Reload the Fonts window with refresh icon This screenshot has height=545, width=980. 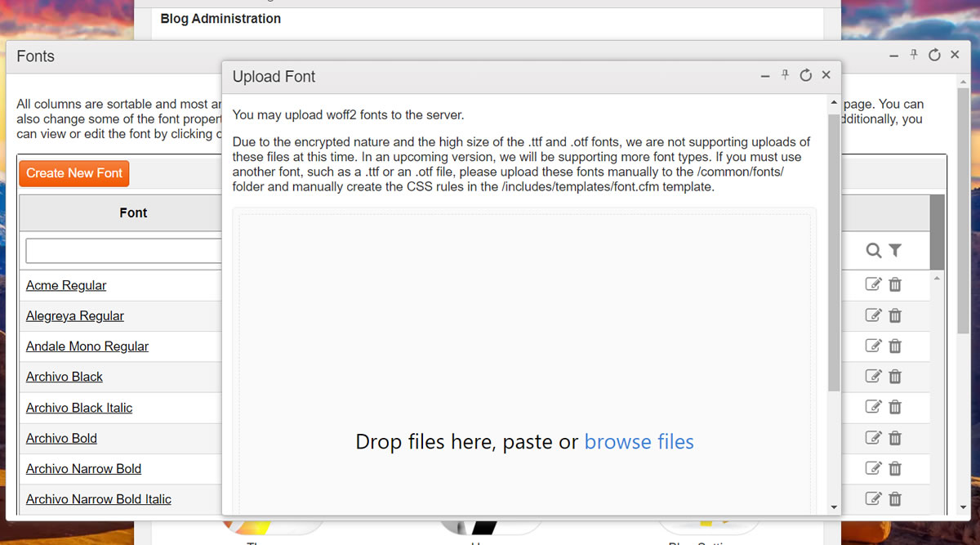click(934, 55)
